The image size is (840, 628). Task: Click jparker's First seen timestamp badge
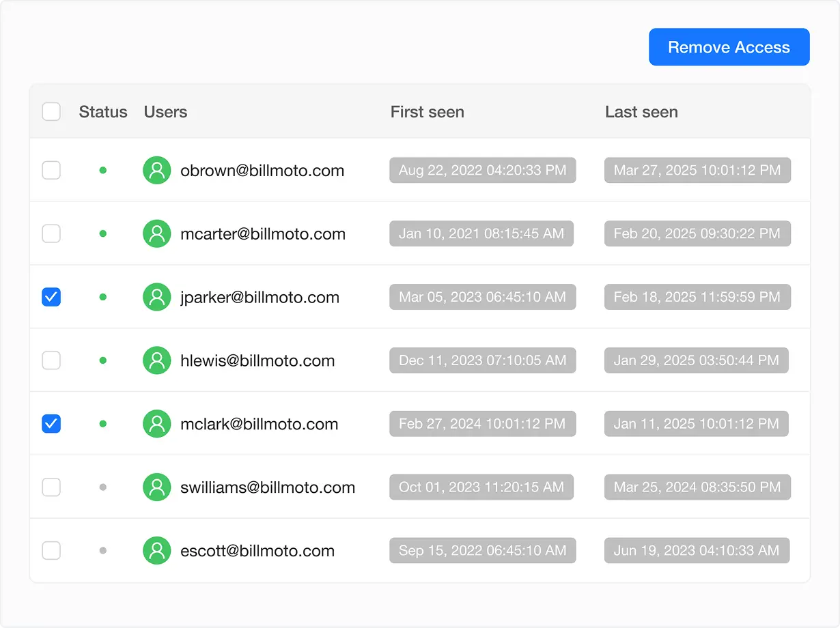[x=482, y=297]
